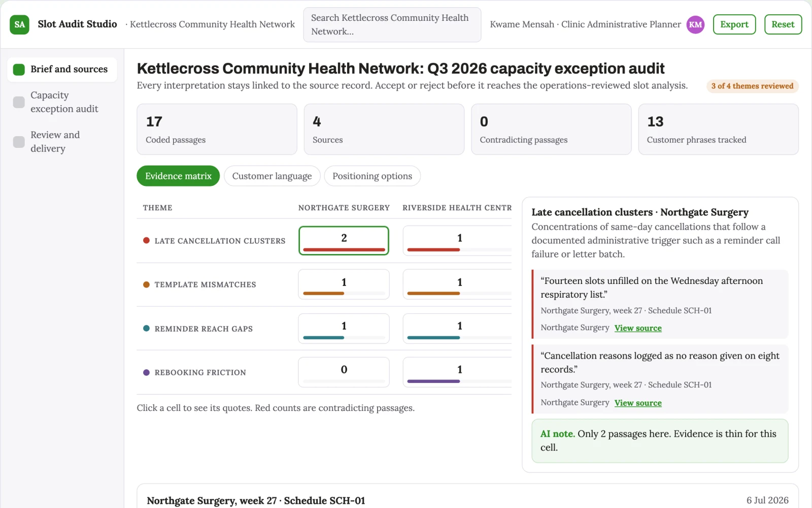This screenshot has width=812, height=508.
Task: Click the Reminder reach gaps theme label
Action: click(204, 329)
